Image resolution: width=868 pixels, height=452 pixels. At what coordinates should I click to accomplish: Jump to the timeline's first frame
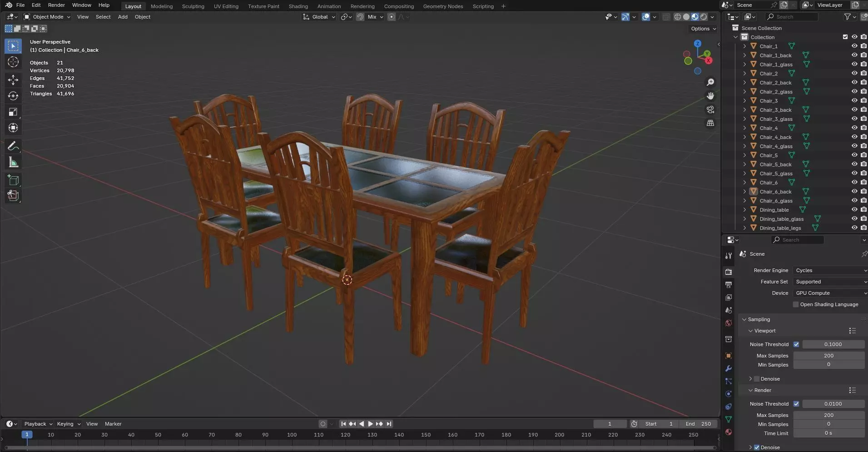coord(343,424)
